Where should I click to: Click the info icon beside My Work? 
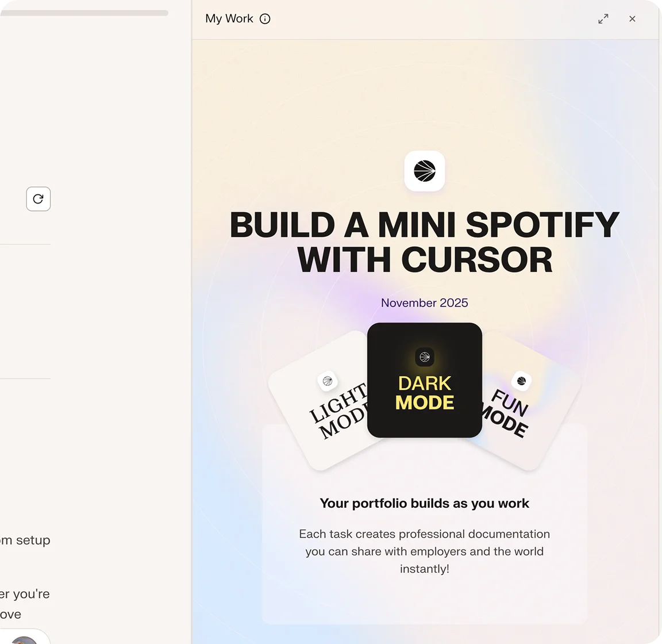(265, 18)
